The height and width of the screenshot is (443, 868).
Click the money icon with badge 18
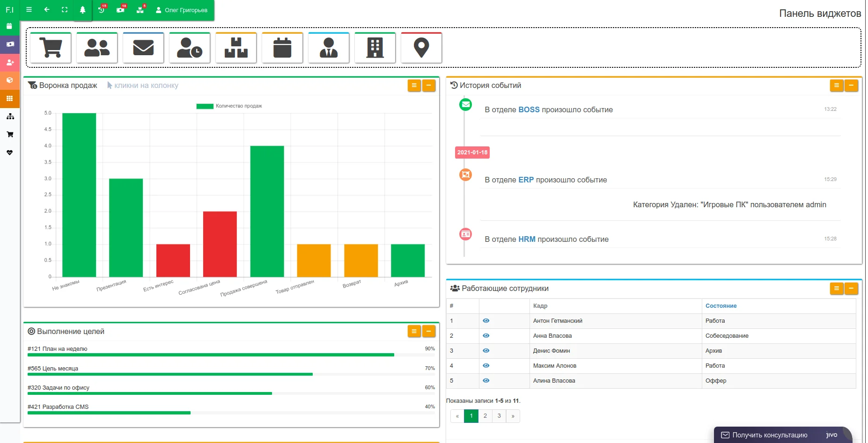[x=120, y=9]
